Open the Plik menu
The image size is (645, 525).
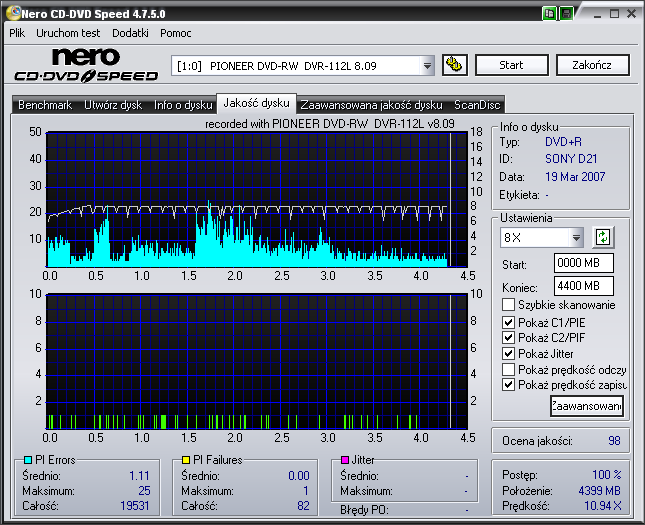point(17,33)
